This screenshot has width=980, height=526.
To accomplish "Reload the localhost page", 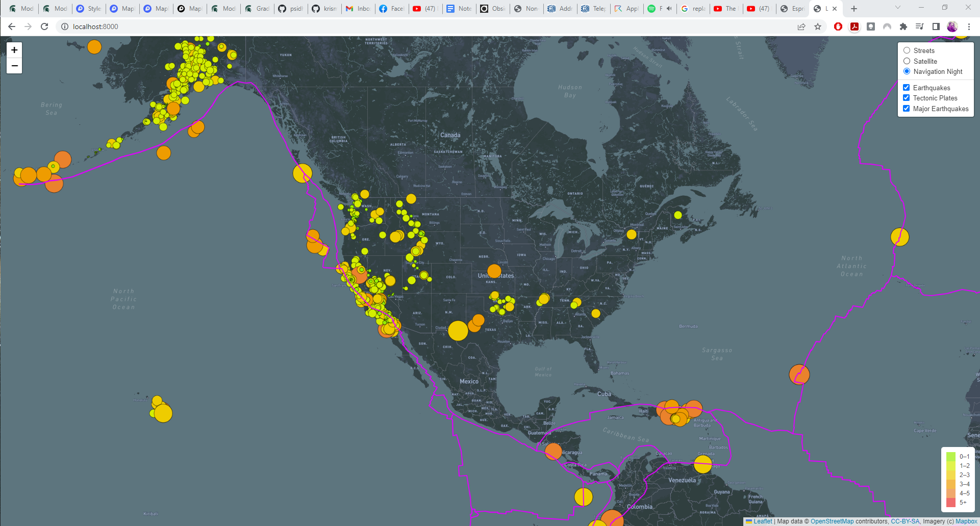I will pyautogui.click(x=44, y=27).
